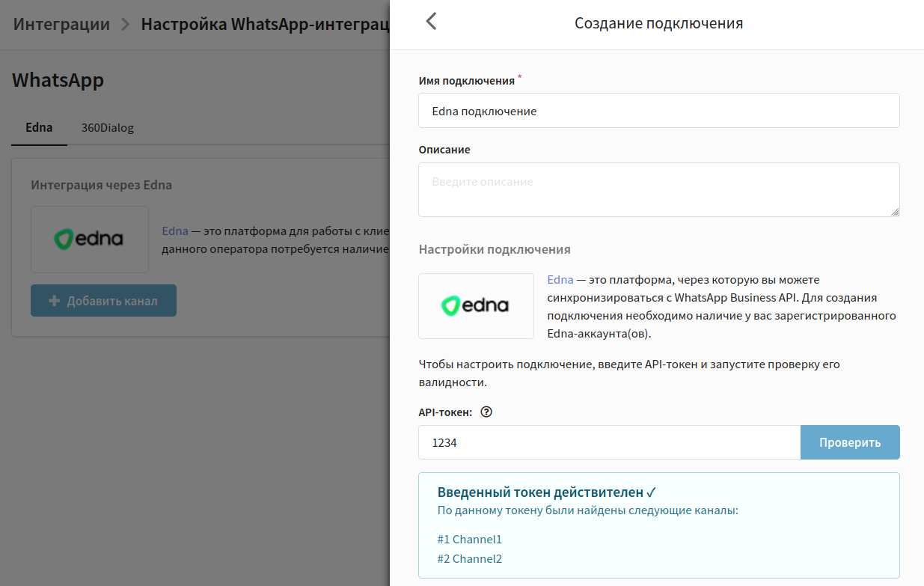Click the API-токен label
Screen dimensions: 924x586
tap(445, 412)
